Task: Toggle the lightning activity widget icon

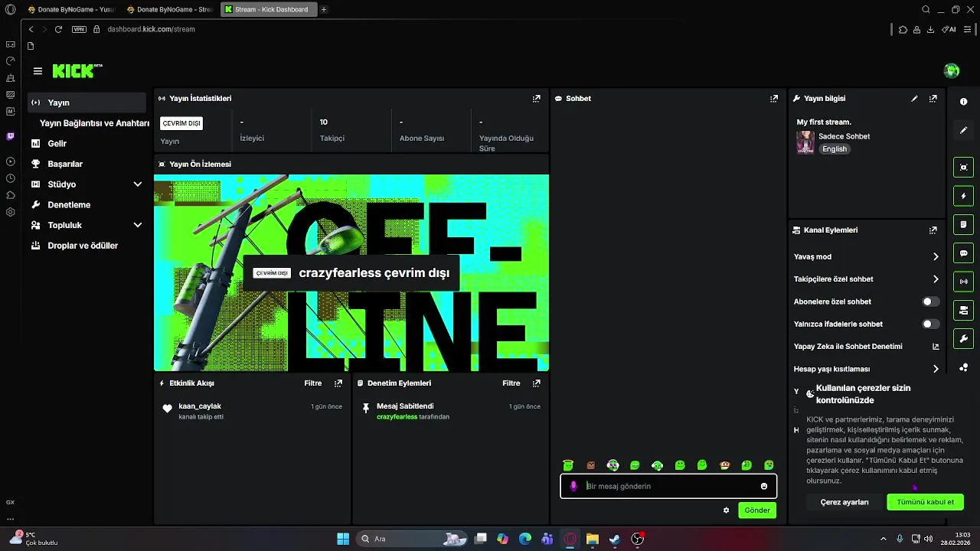Action: (x=963, y=196)
